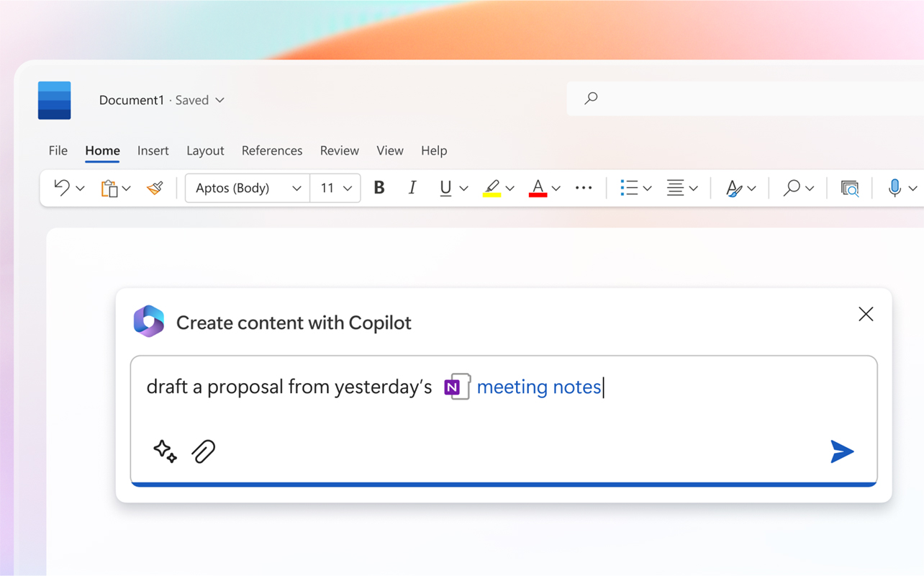Start Dictate with the microphone icon
This screenshot has height=576, width=924.
click(x=894, y=188)
